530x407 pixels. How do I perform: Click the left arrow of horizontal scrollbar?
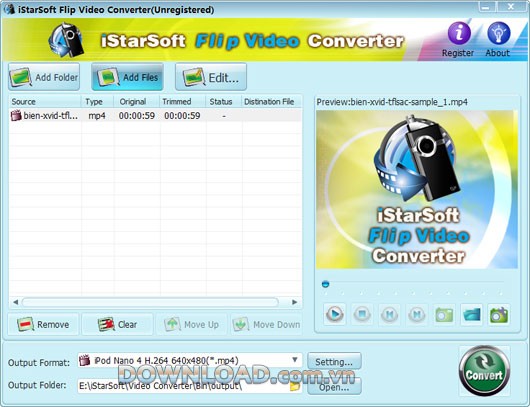tap(15, 302)
